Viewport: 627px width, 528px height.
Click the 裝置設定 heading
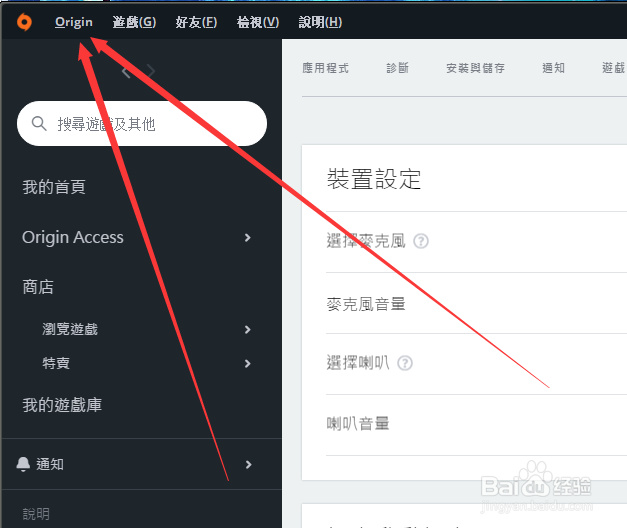[374, 179]
